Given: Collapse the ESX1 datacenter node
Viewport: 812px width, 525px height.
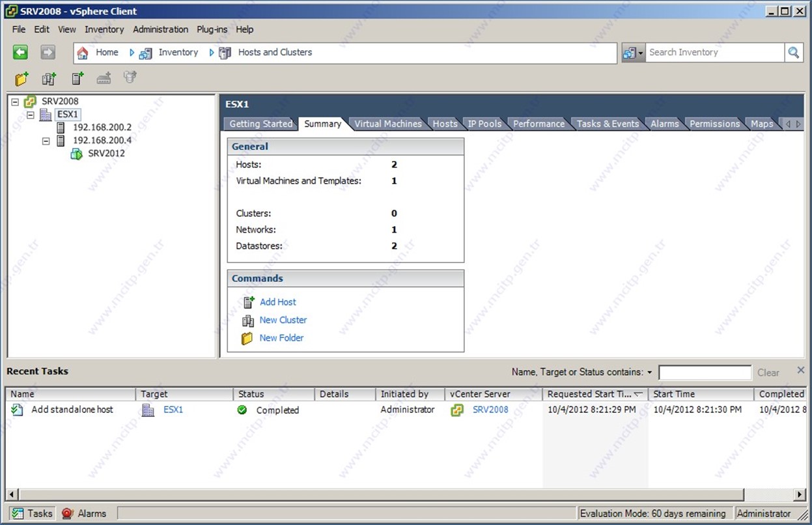Looking at the screenshot, I should [30, 115].
